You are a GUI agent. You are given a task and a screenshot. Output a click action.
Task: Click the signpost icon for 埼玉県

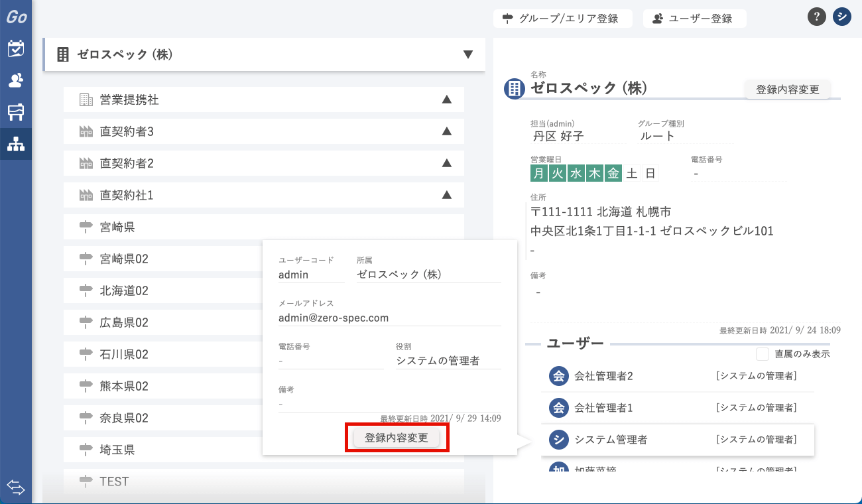click(86, 450)
